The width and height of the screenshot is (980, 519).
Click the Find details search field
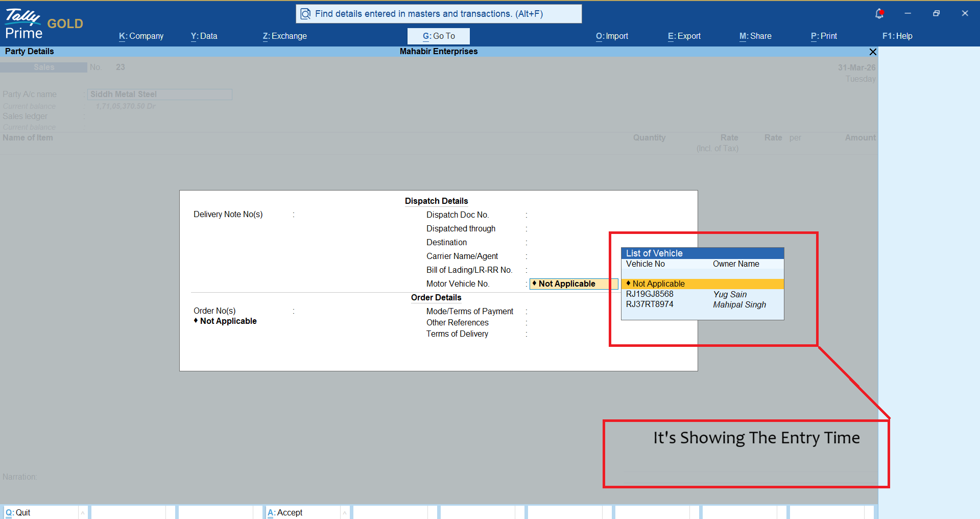439,14
